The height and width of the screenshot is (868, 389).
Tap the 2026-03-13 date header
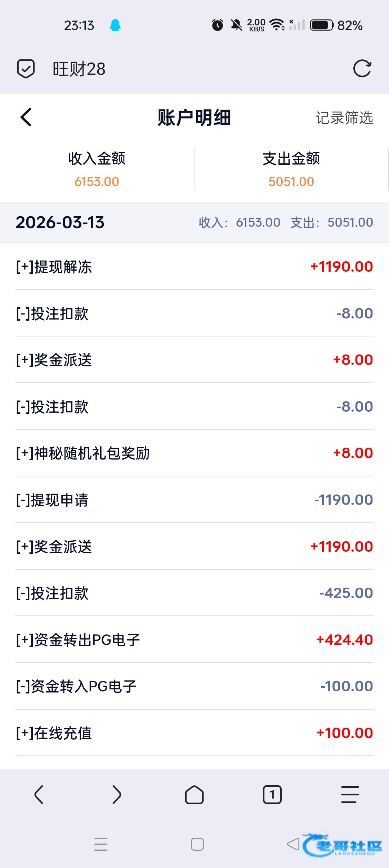[60, 222]
